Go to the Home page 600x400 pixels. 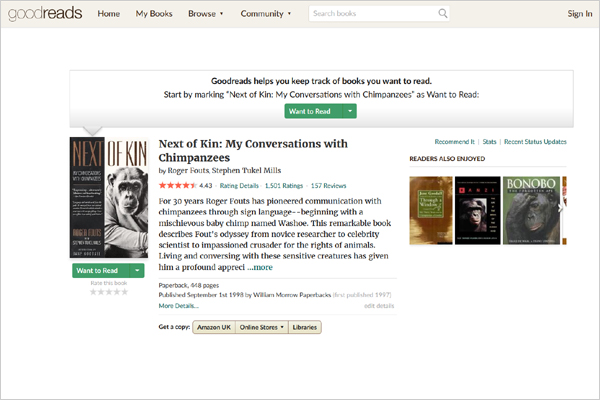109,13
